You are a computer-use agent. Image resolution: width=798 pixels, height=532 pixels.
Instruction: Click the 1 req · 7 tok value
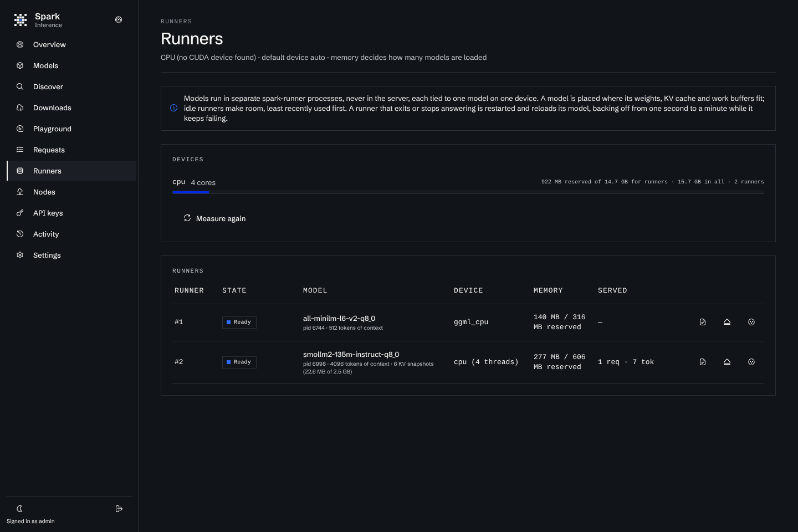tap(626, 362)
